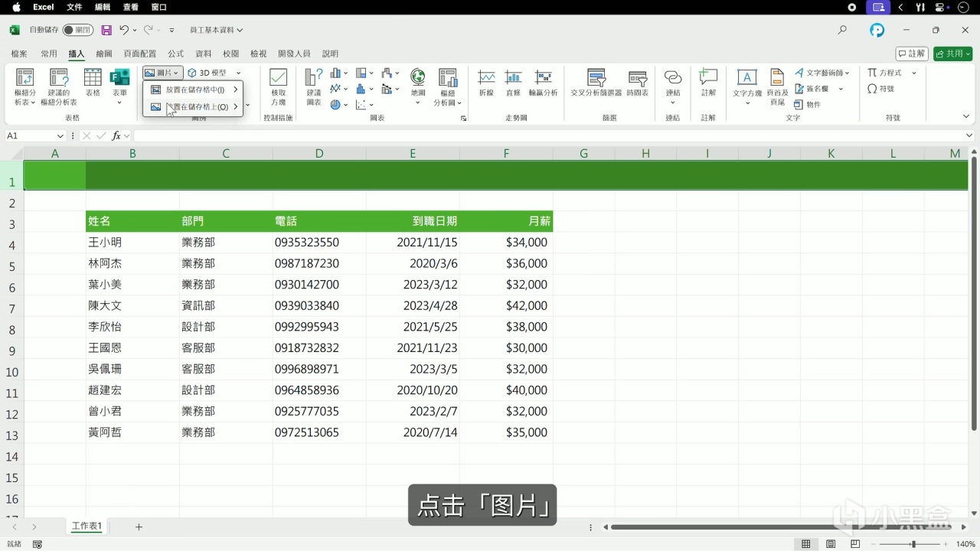
Task: Switch to the 常用 (Home) tab
Action: point(49,54)
